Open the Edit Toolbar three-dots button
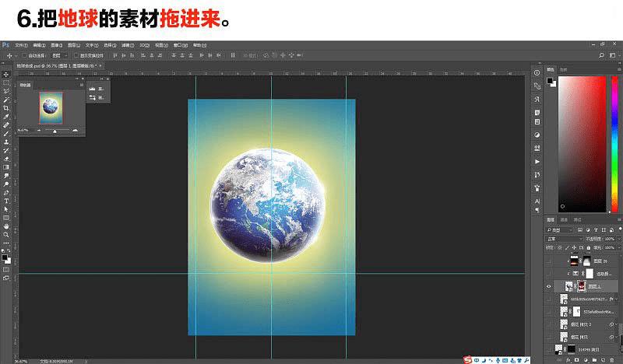The height and width of the screenshot is (364, 623). coord(6,243)
